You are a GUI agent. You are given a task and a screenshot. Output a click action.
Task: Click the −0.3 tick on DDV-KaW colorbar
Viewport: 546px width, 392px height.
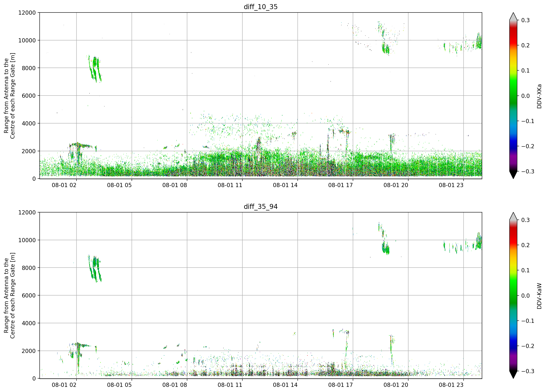point(527,371)
